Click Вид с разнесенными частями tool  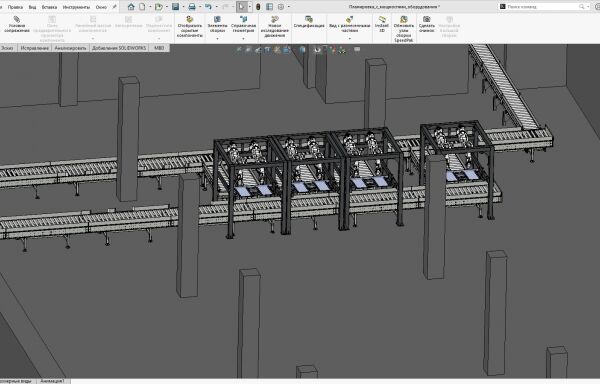click(349, 24)
